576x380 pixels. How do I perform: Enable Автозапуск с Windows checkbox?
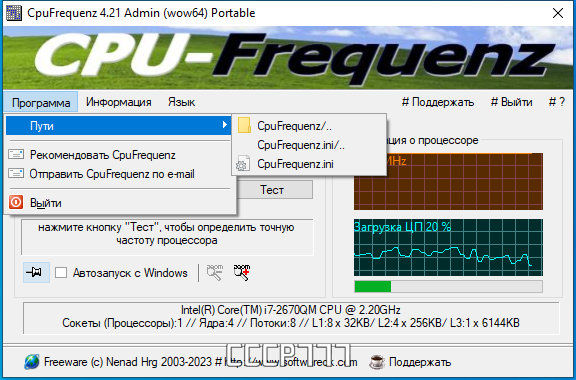(x=61, y=273)
